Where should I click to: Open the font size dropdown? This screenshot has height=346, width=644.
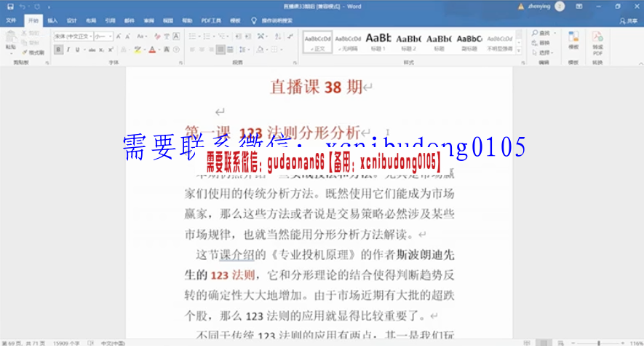[111, 36]
